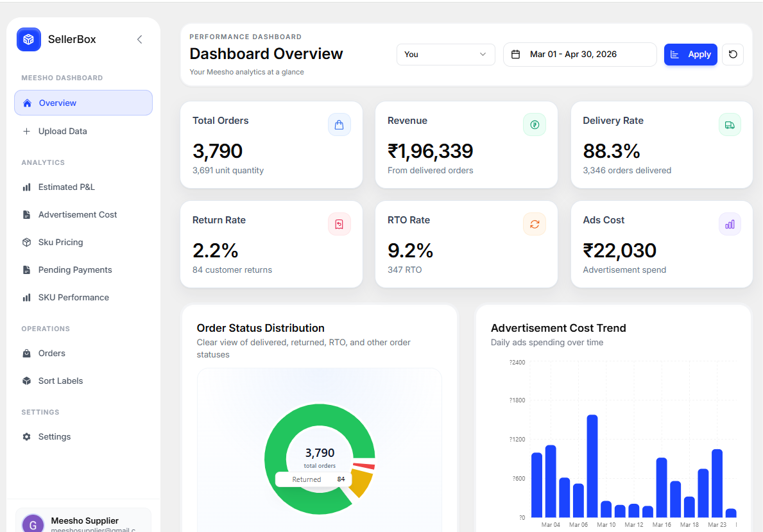Click the gear icon beside Settings
The height and width of the screenshot is (532, 763).
point(27,436)
